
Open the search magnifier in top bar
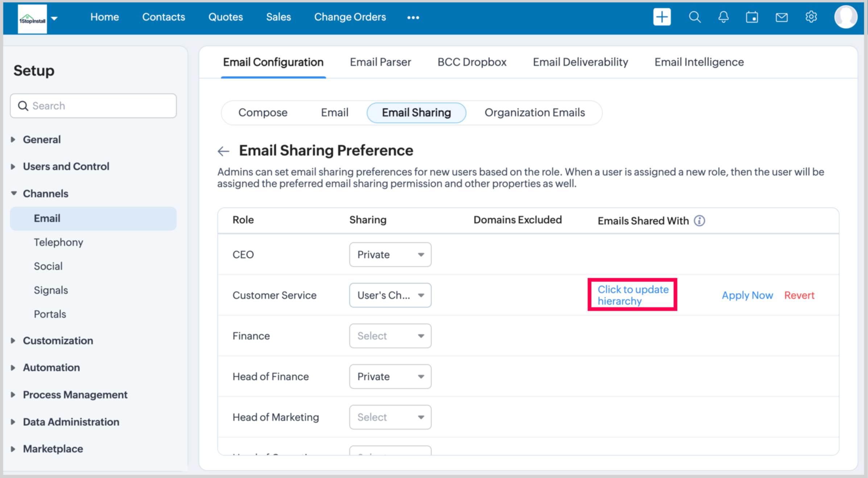694,17
